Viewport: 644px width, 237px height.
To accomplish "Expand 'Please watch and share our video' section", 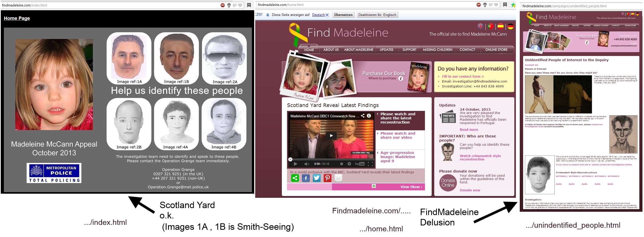I will [x=398, y=135].
